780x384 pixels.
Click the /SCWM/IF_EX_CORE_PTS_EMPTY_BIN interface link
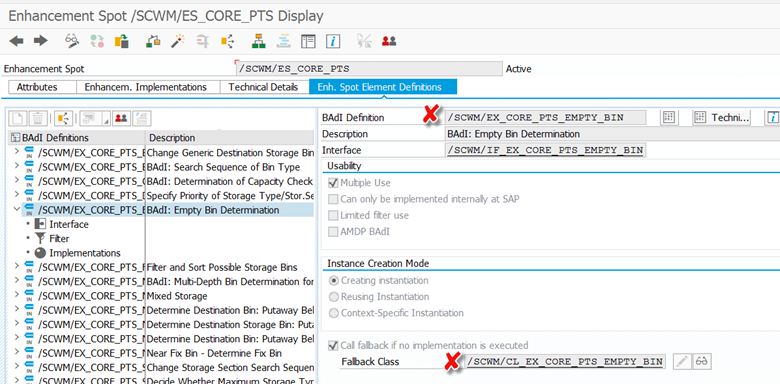point(545,150)
